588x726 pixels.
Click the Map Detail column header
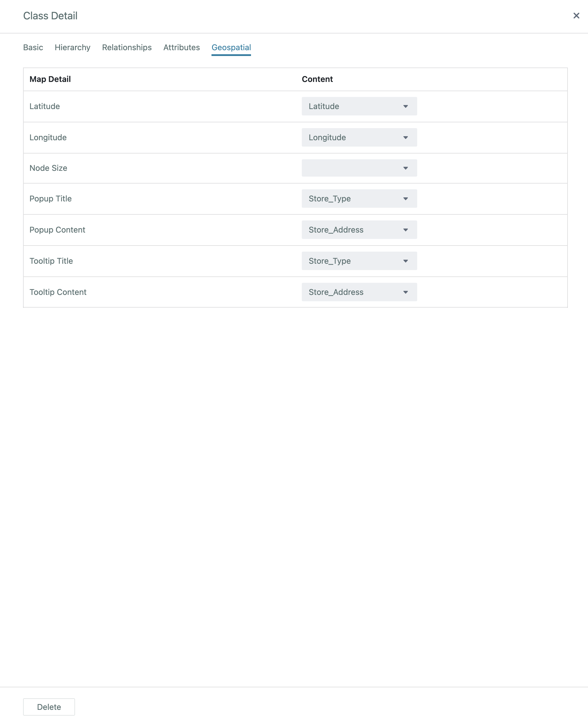50,79
